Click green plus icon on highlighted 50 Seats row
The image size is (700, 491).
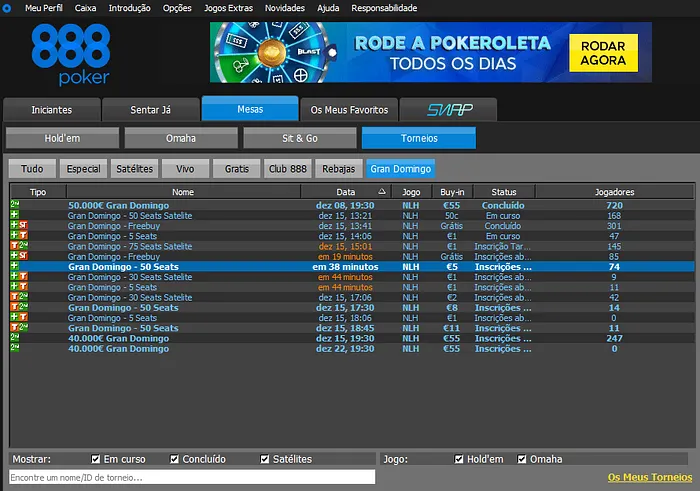[x=15, y=266]
